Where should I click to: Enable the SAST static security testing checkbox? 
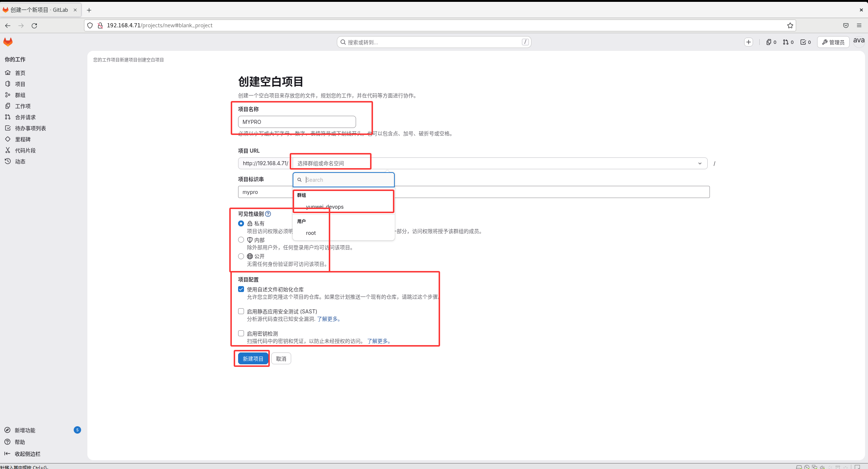(x=241, y=311)
